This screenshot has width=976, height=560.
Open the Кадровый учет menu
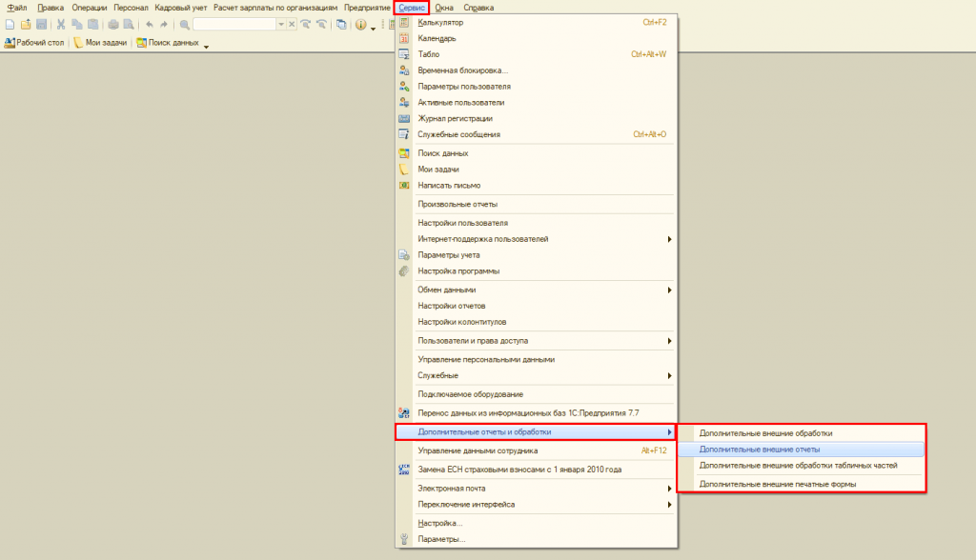click(180, 8)
